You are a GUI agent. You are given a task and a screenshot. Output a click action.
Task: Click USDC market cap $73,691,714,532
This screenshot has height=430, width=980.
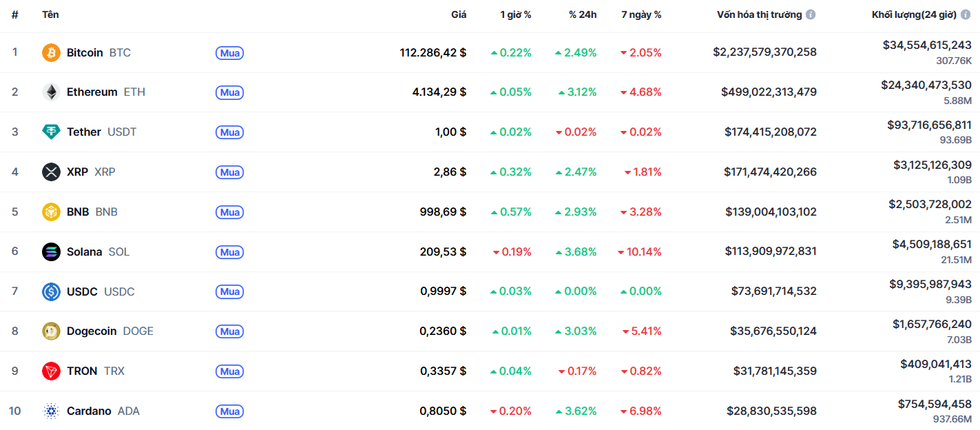(x=774, y=291)
